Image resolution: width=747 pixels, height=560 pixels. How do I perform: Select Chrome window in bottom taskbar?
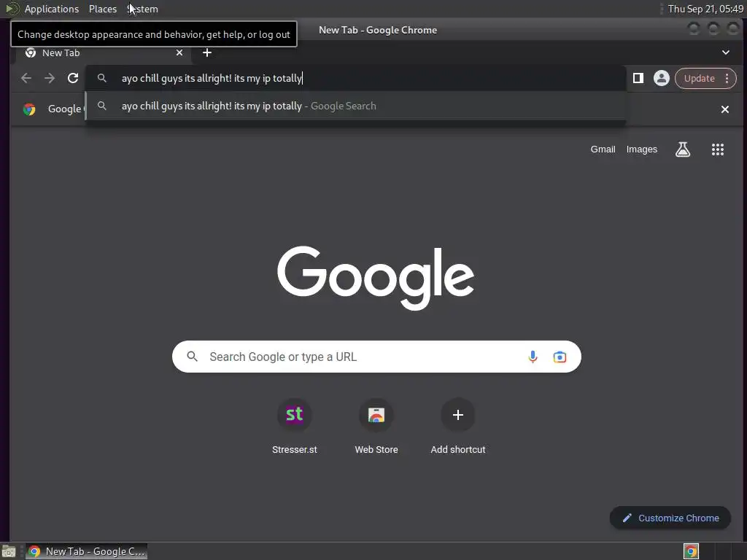coord(86,551)
